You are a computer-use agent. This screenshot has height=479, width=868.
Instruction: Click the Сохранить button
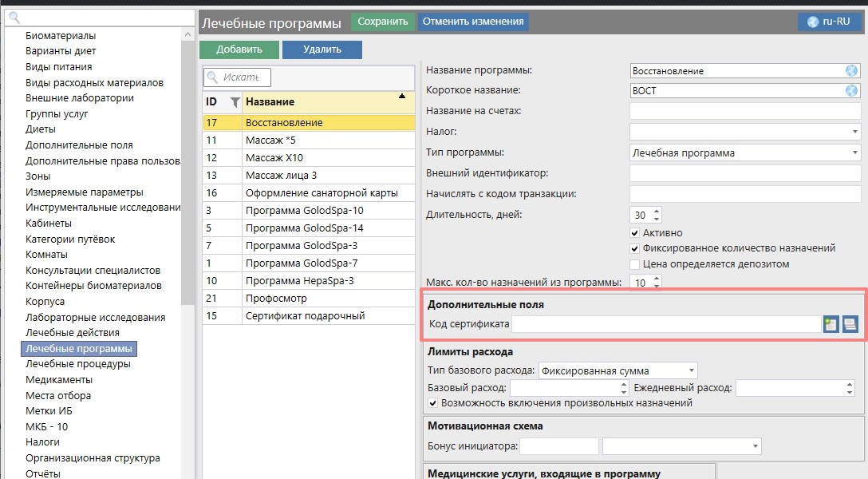tap(383, 22)
